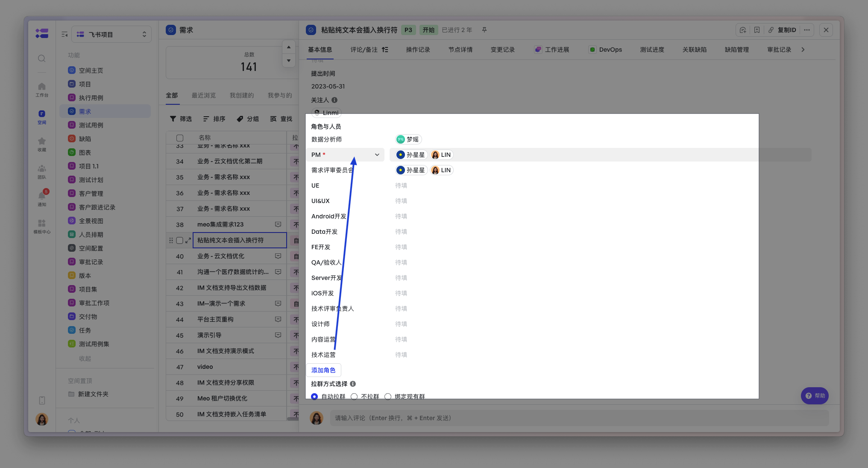The width and height of the screenshot is (868, 468).
Task: Click the info icon beside 拉群方式选择
Action: tap(353, 384)
